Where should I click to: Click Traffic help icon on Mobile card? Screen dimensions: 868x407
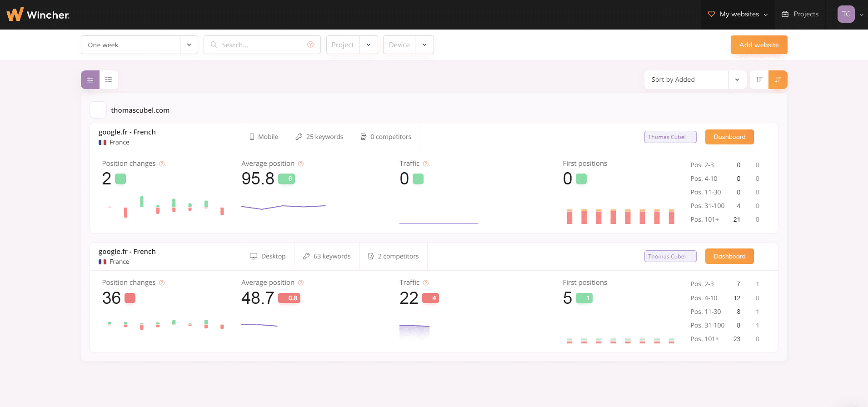tap(426, 164)
